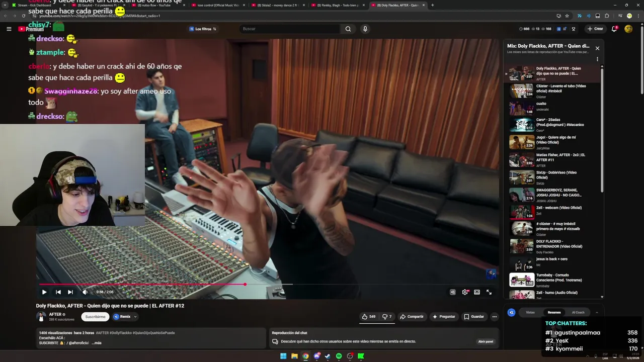Image resolution: width=644 pixels, height=362 pixels.
Task: Subscribe to the AFTER channel
Action: point(95,317)
